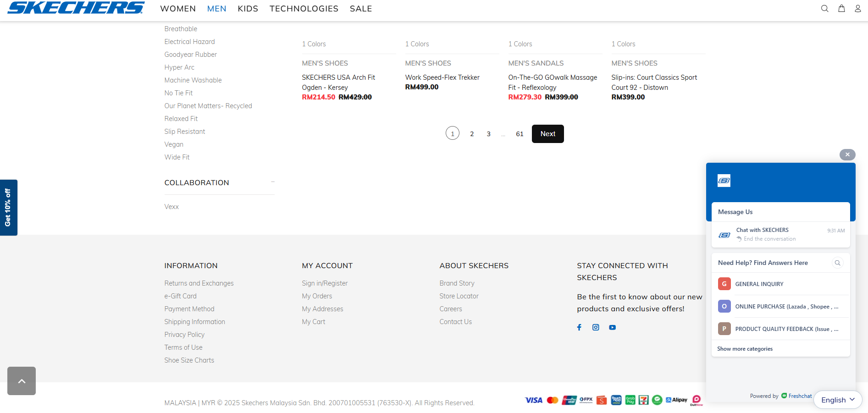Click the UnionPay payment logo

click(x=569, y=400)
